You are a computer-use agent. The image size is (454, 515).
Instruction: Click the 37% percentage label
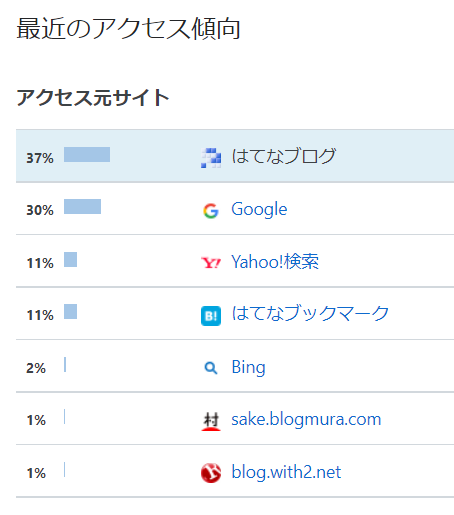pos(40,158)
